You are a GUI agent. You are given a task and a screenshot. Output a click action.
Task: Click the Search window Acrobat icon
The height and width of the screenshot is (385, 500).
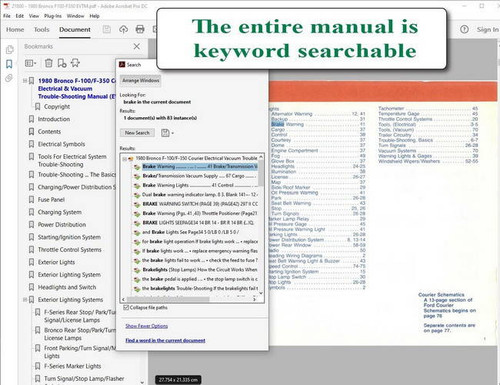122,65
